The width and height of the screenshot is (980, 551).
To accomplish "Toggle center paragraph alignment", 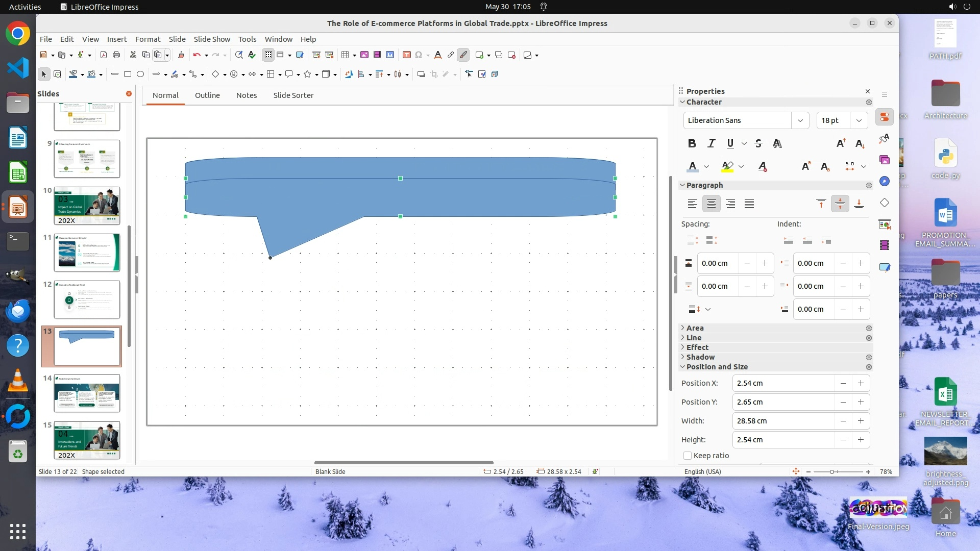I will 711,204.
